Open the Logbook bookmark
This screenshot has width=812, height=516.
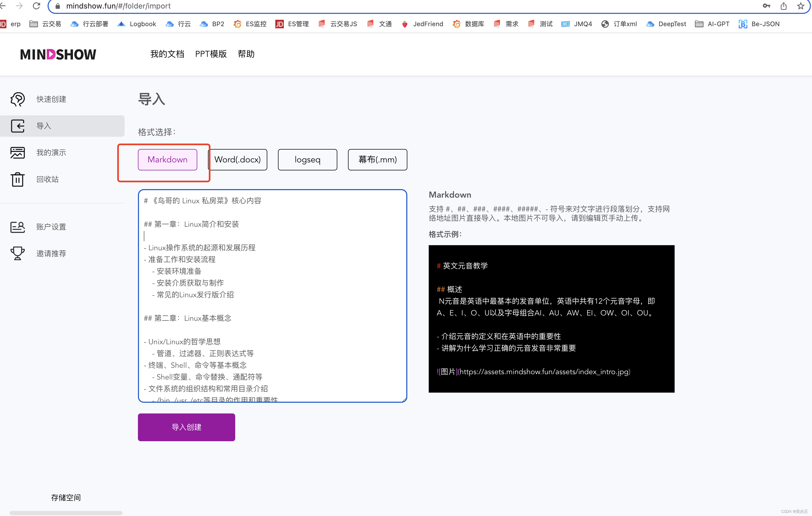[137, 24]
